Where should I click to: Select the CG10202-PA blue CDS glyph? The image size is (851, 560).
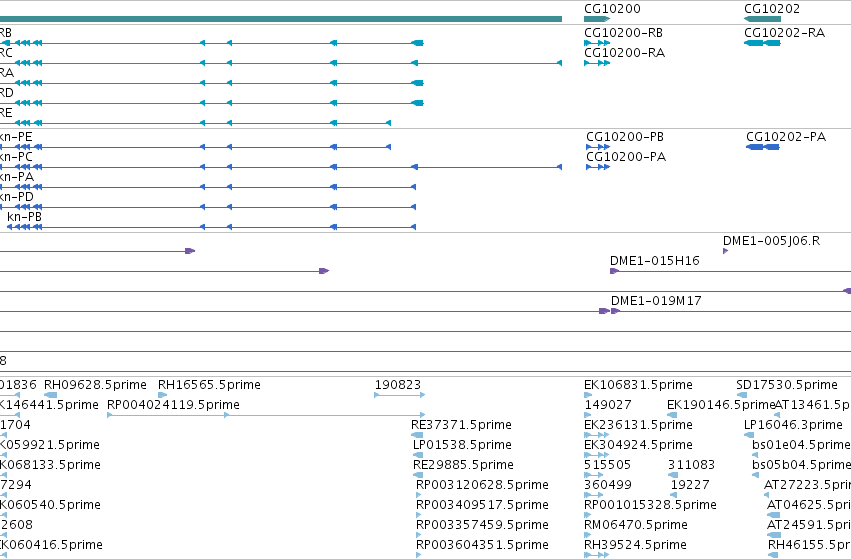pyautogui.click(x=763, y=147)
